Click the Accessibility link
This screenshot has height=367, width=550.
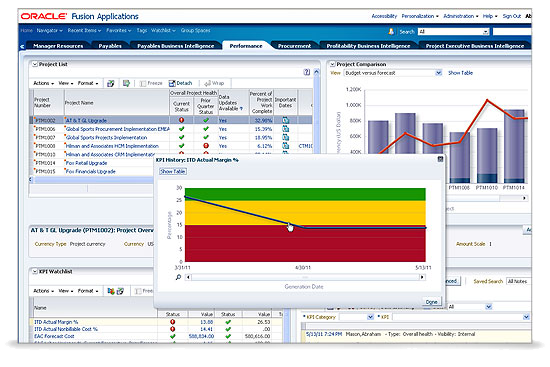(384, 16)
